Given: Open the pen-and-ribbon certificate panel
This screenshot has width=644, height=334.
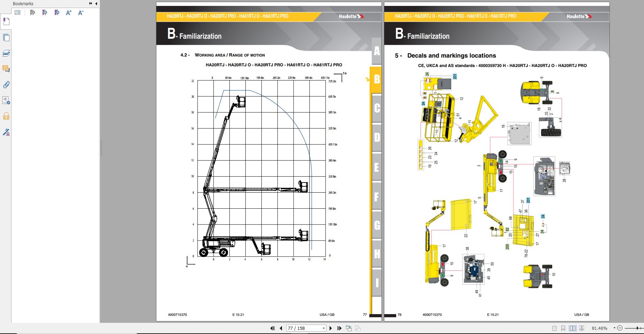Looking at the screenshot, I should coord(6,132).
